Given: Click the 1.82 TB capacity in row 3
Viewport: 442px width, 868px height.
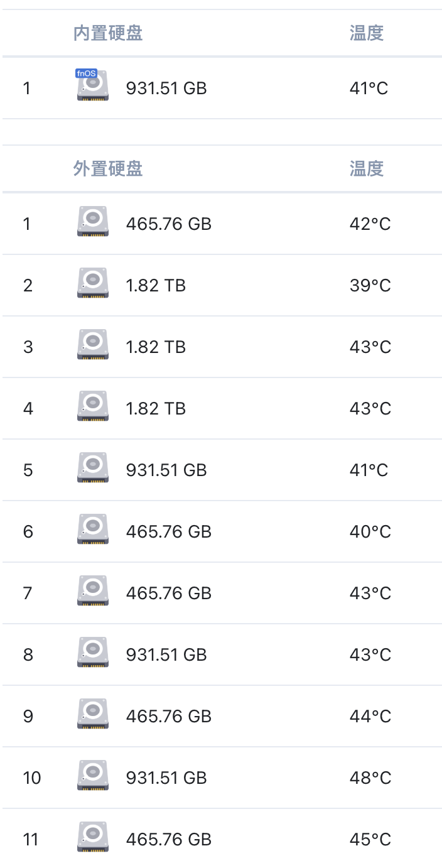Looking at the screenshot, I should click(x=156, y=347).
